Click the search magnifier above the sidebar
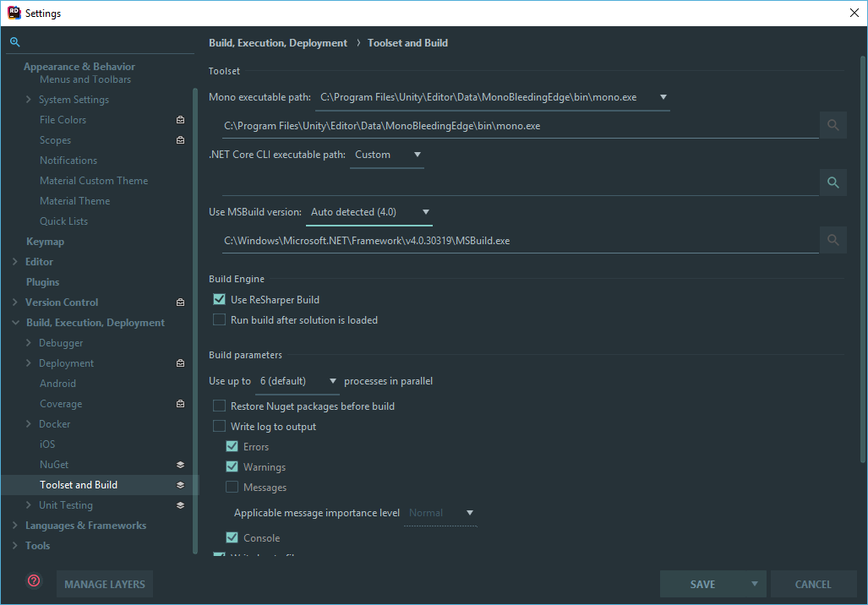 click(x=15, y=41)
